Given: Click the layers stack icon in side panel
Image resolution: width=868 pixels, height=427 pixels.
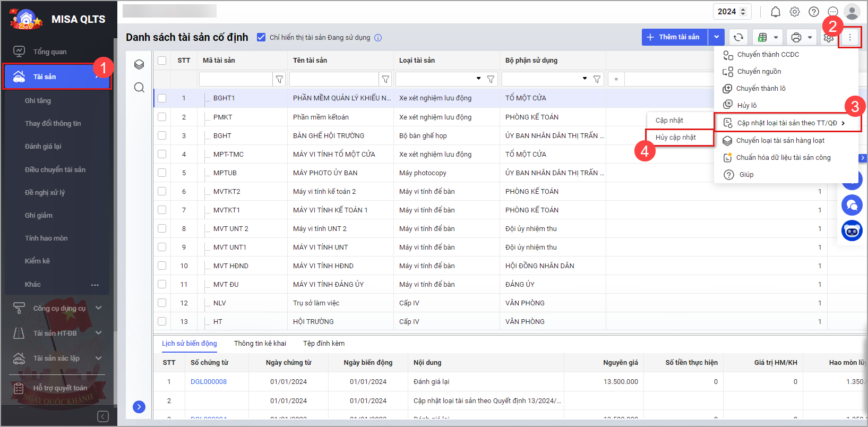Looking at the screenshot, I should (x=139, y=64).
